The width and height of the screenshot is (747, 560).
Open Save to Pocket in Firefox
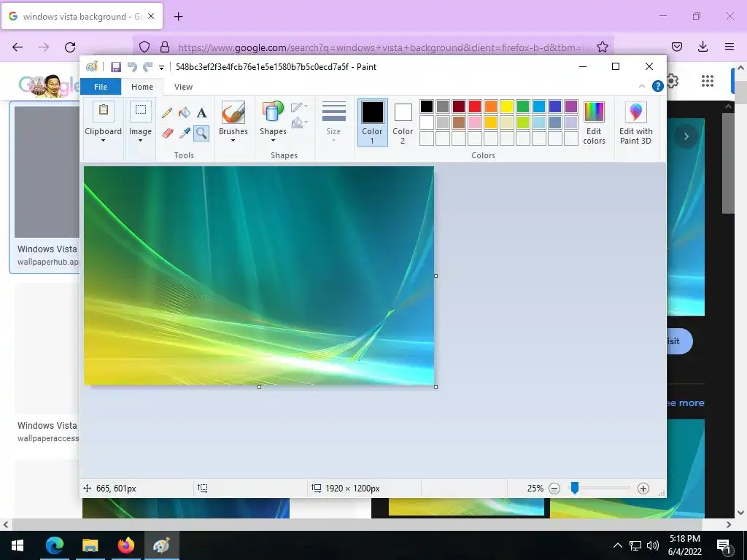tap(677, 47)
